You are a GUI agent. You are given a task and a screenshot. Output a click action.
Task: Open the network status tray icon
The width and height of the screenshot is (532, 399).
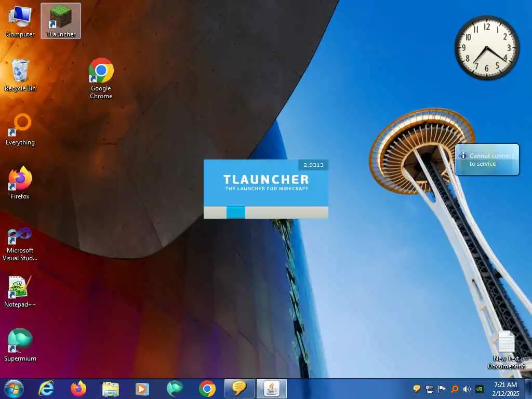coord(430,389)
